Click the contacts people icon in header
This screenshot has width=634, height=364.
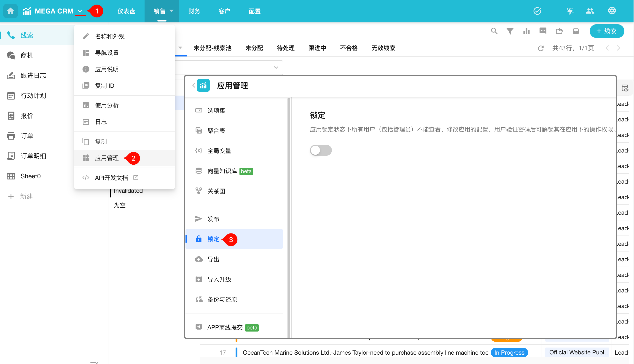[x=590, y=11]
